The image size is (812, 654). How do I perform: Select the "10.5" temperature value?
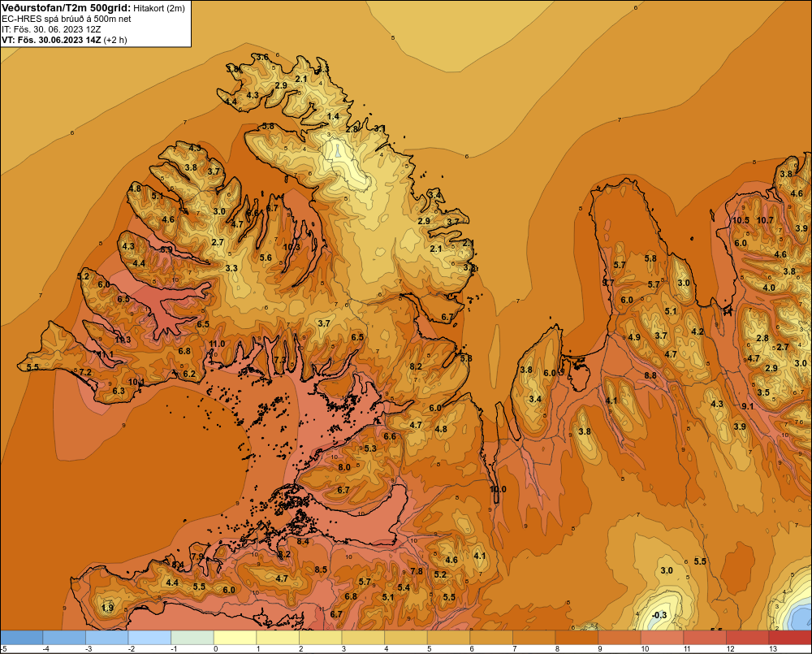(741, 220)
